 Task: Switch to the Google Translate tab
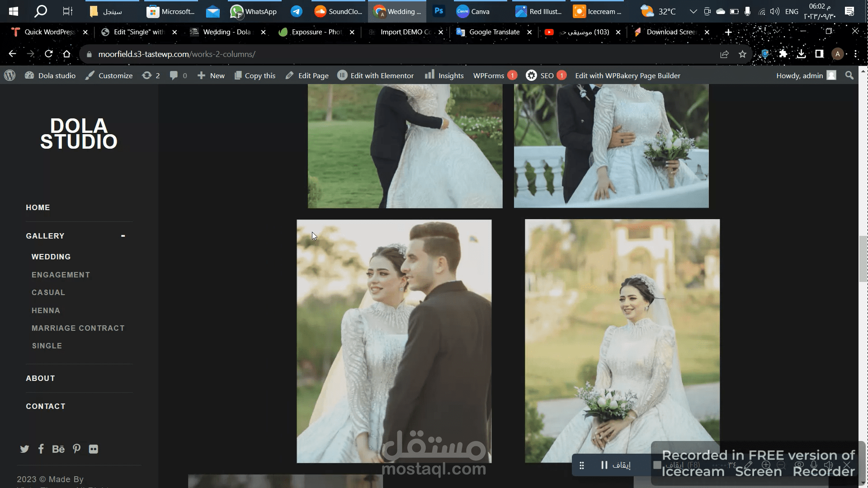(x=494, y=32)
